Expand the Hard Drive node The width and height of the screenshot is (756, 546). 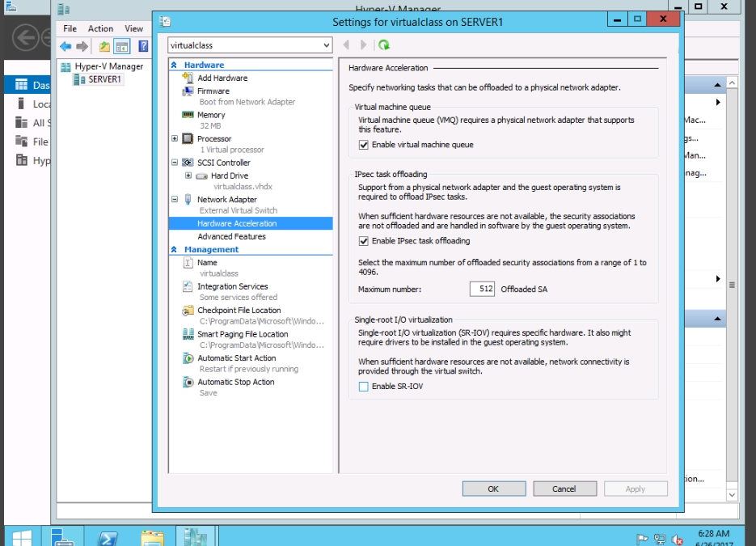pos(188,176)
